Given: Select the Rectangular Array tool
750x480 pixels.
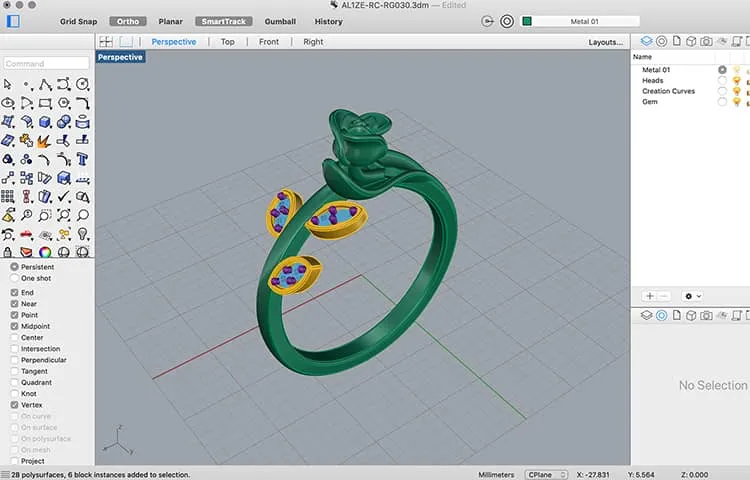Looking at the screenshot, I should (8, 196).
